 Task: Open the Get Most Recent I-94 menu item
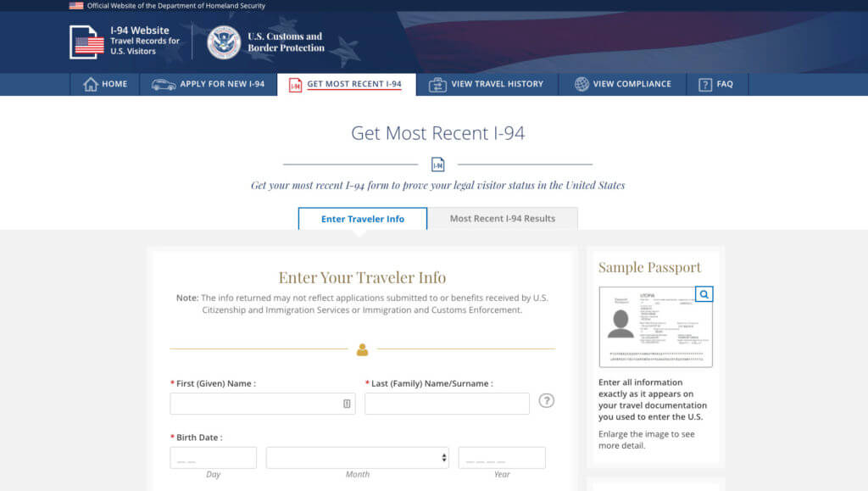click(353, 85)
